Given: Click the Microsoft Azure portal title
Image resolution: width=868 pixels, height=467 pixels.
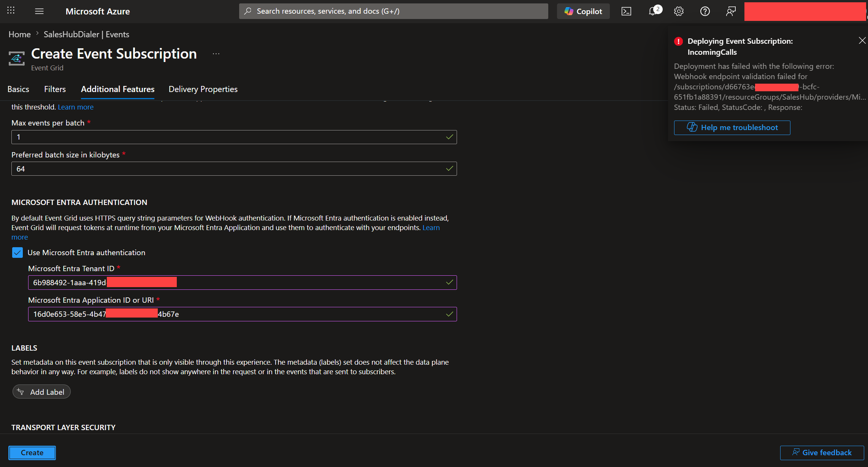Looking at the screenshot, I should tap(98, 11).
